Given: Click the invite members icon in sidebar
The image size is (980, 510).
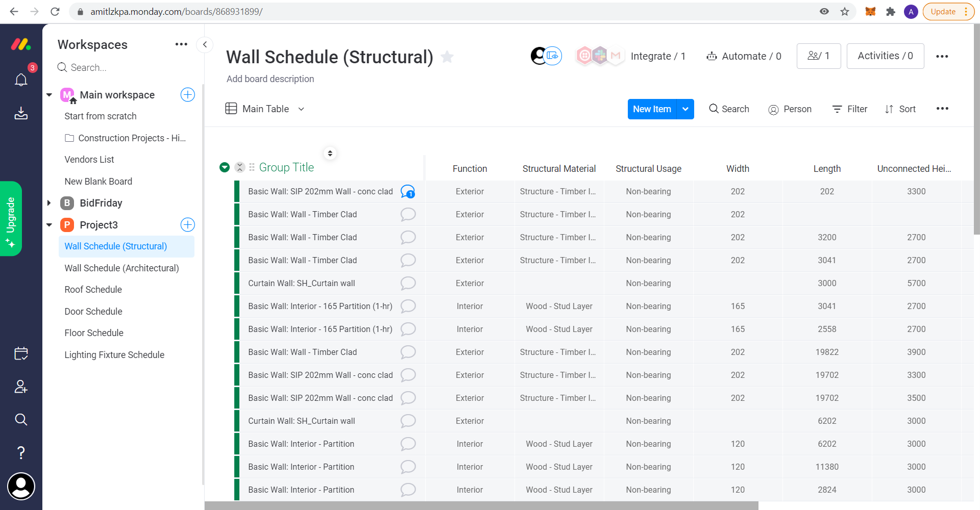Looking at the screenshot, I should [x=21, y=387].
